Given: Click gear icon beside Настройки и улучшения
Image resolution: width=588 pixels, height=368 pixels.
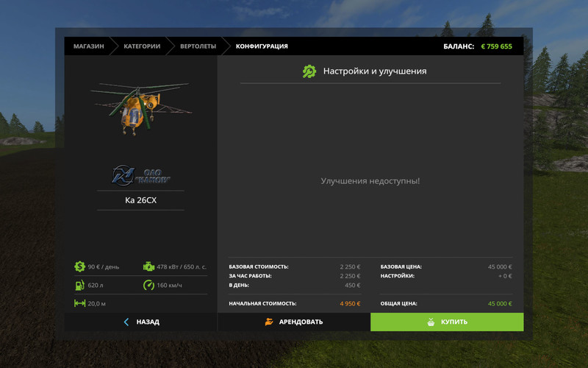Looking at the screenshot, I should pyautogui.click(x=309, y=71).
